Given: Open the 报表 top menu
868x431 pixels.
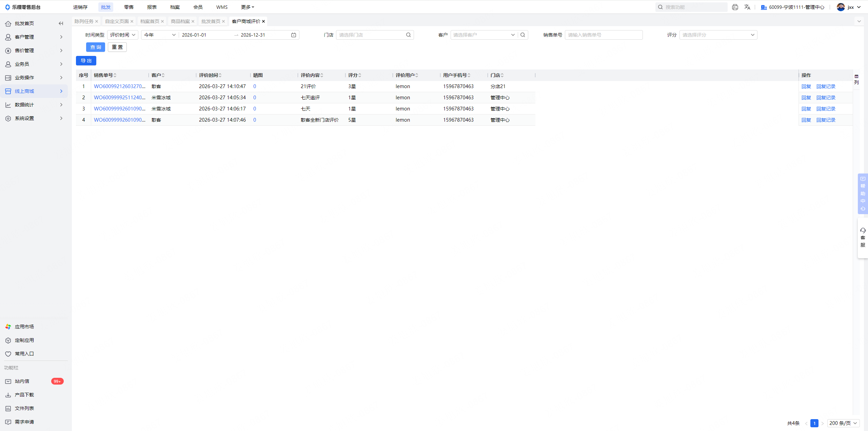Looking at the screenshot, I should tap(152, 7).
